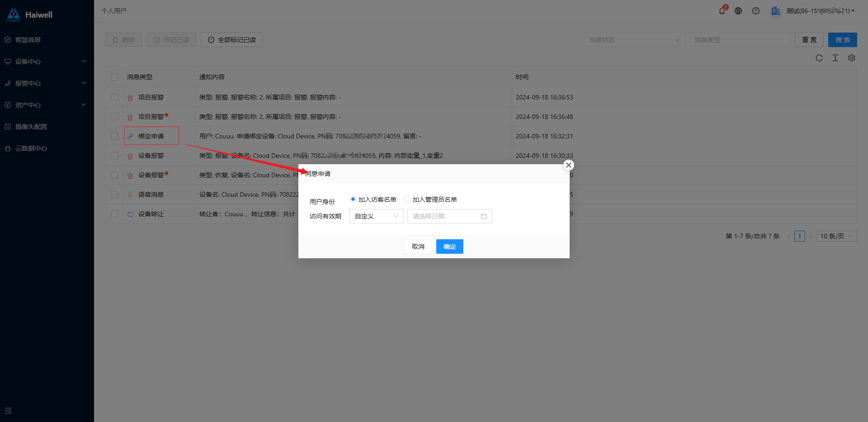Check the 16:30:33 设备报警 row checkbox
The height and width of the screenshot is (422, 868).
pyautogui.click(x=114, y=156)
